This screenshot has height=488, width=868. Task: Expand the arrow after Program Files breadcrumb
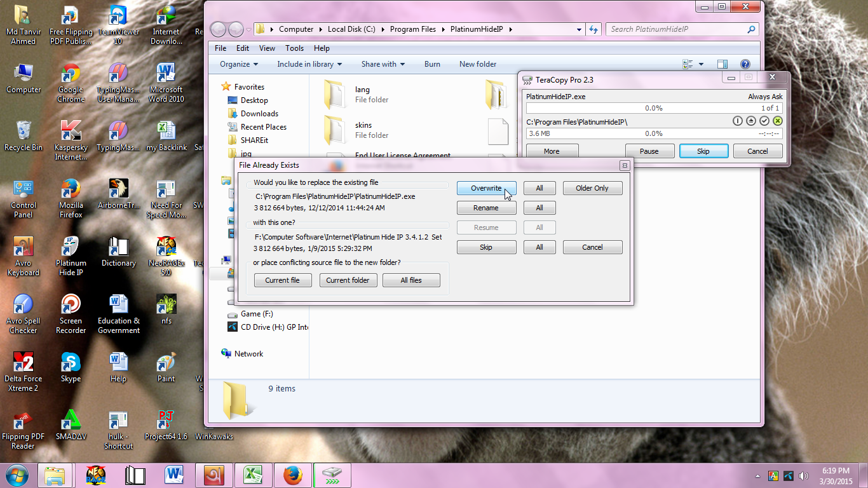(444, 29)
